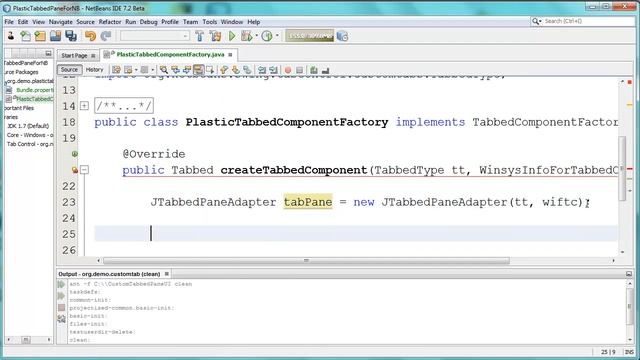This screenshot has width=640, height=360.
Task: Click the Find Selection magnifier icon in editor toolbar
Action: (x=164, y=70)
